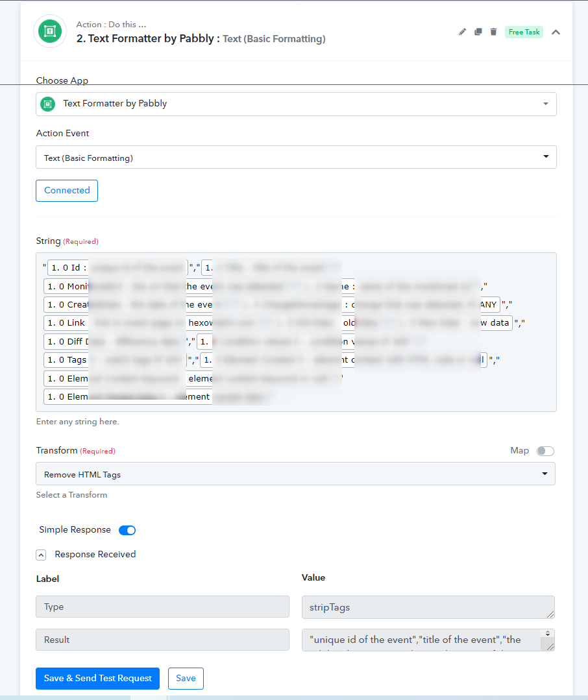Open the Action Event dropdown
The width and height of the screenshot is (588, 700).
click(296, 157)
